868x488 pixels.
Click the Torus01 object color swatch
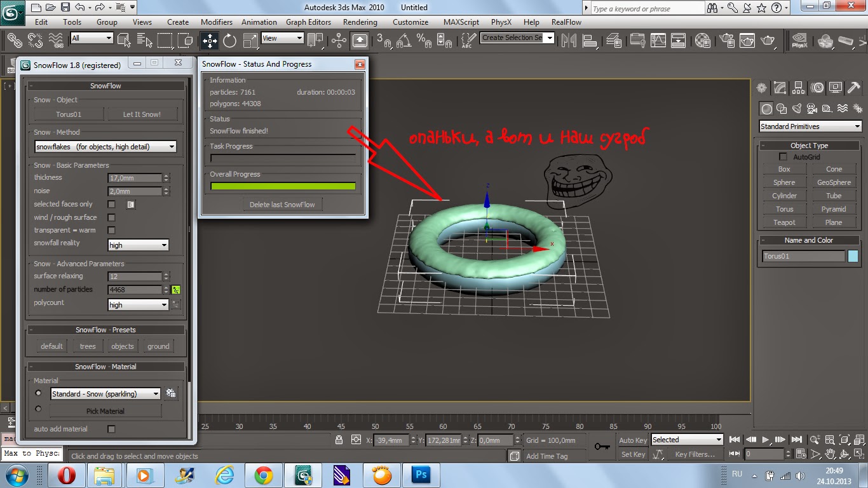click(x=853, y=256)
